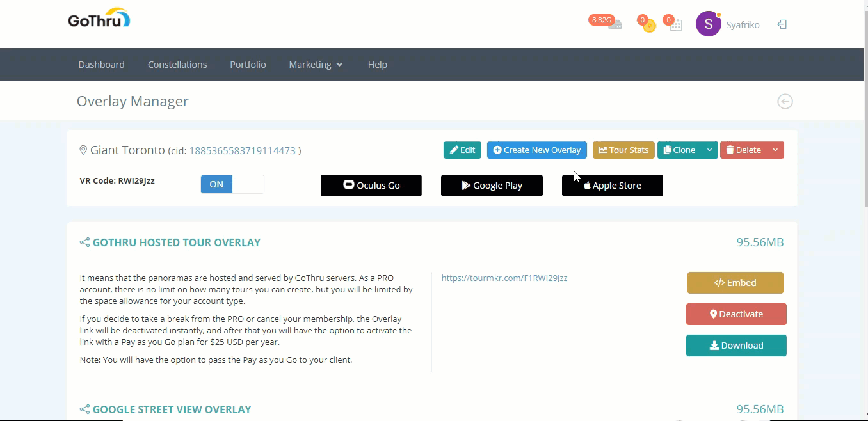Go back using circled arrow icon
Image resolution: width=868 pixels, height=421 pixels.
click(x=785, y=101)
